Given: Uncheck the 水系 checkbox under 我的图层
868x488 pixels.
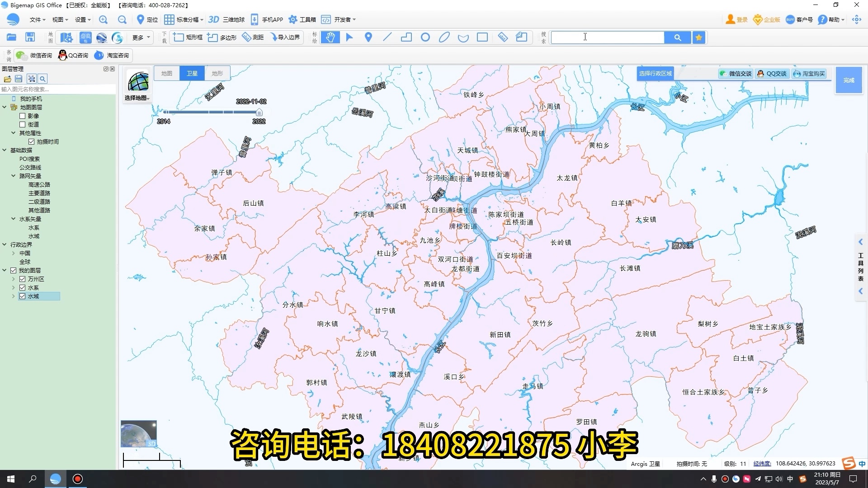Looking at the screenshot, I should [x=22, y=288].
